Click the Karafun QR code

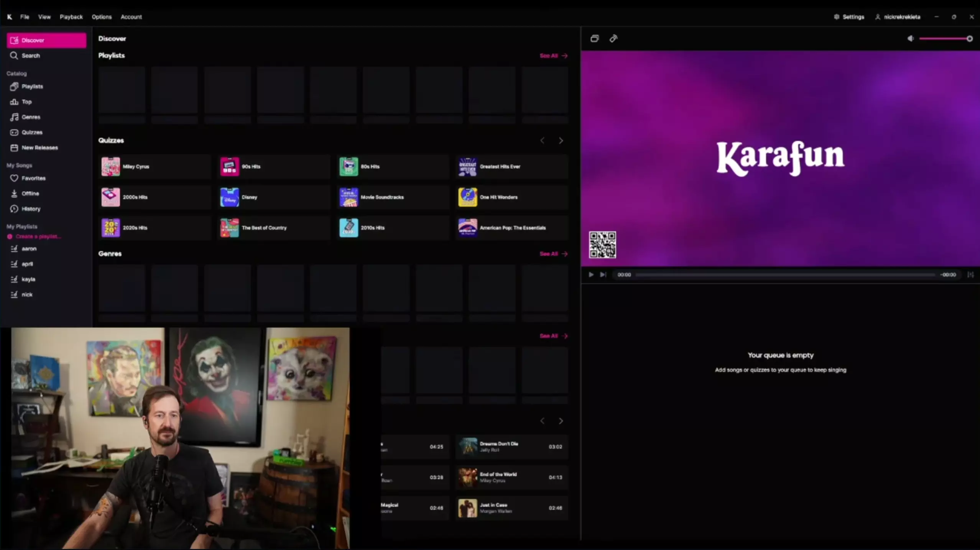point(602,245)
